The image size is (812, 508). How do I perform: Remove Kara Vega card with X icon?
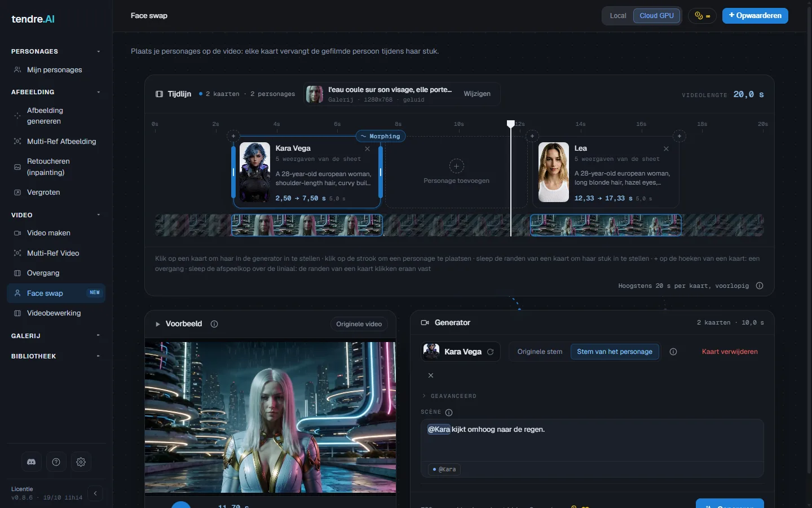[x=368, y=149]
